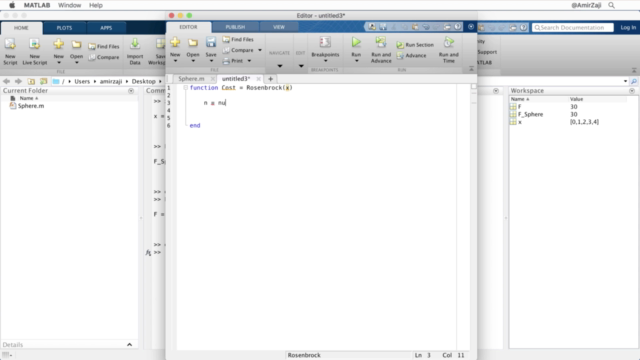Click Print in Editor toolbar

pyautogui.click(x=233, y=61)
